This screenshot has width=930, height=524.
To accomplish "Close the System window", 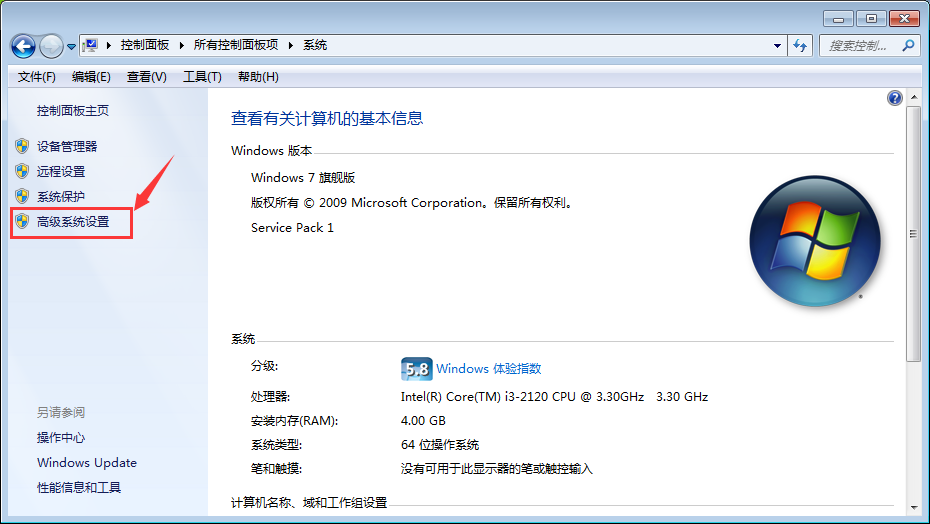I will 904,19.
